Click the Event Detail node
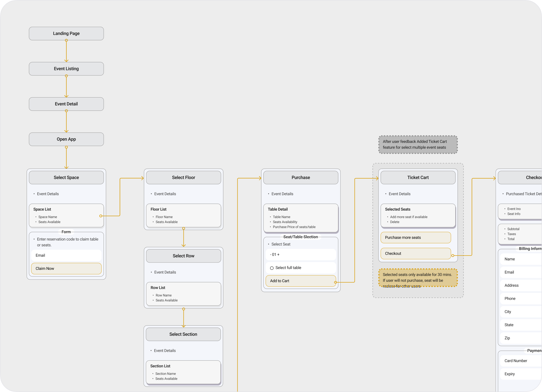Viewport: 542px width, 392px height. [66, 104]
